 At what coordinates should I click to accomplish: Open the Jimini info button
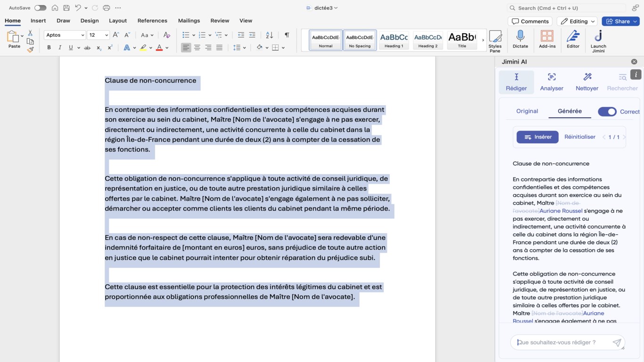pos(636,74)
